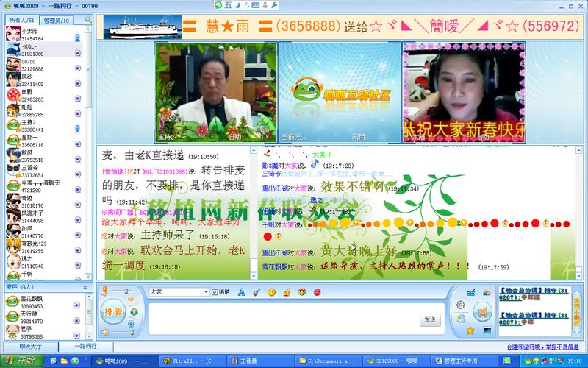Toggle the 悄悄 whisper checkbox

click(215, 291)
